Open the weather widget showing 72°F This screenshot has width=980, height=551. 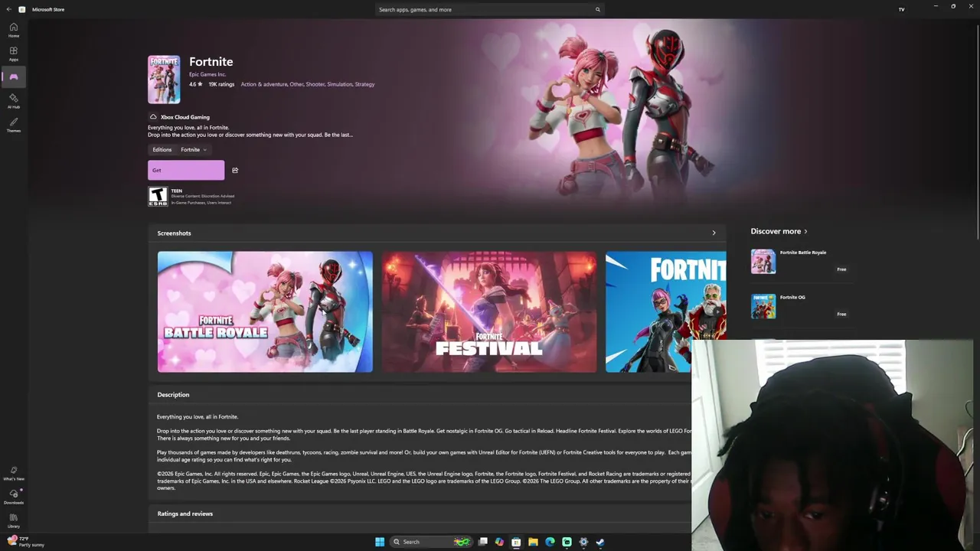(x=26, y=542)
